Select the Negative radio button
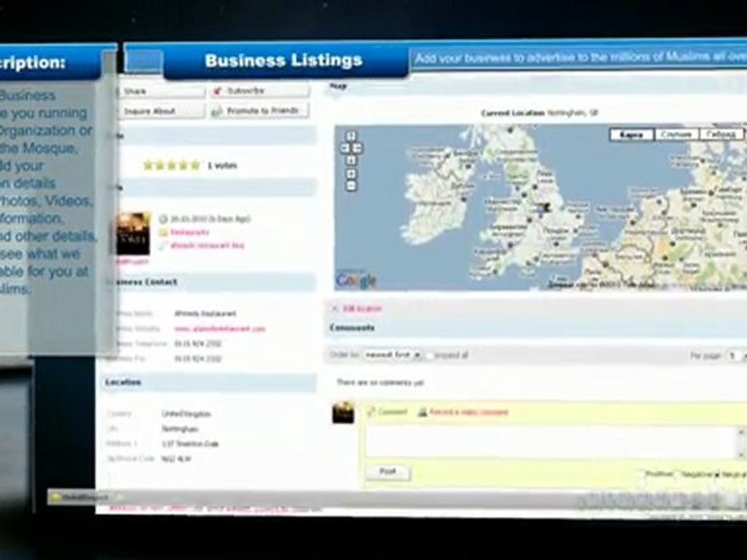This screenshot has width=747, height=560. (x=678, y=474)
